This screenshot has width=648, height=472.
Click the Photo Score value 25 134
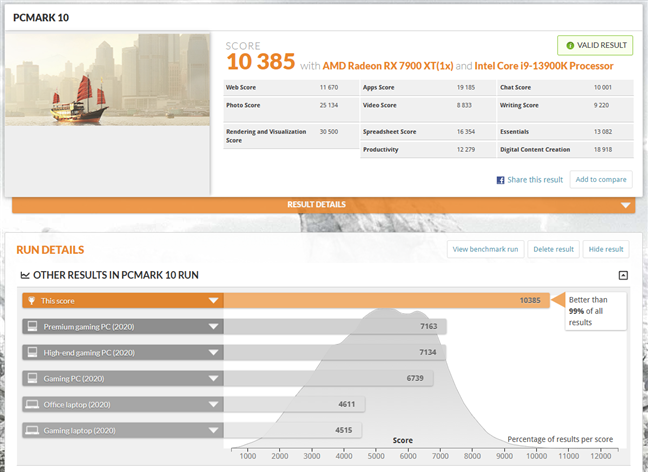tap(329, 105)
